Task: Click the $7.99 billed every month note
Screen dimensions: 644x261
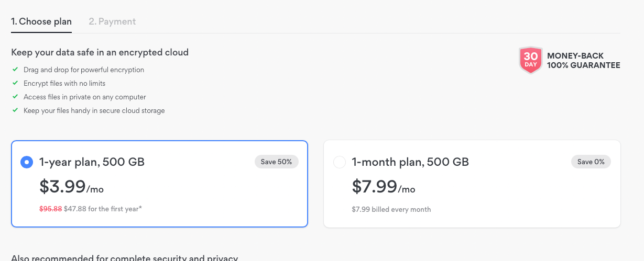Action: click(x=391, y=209)
